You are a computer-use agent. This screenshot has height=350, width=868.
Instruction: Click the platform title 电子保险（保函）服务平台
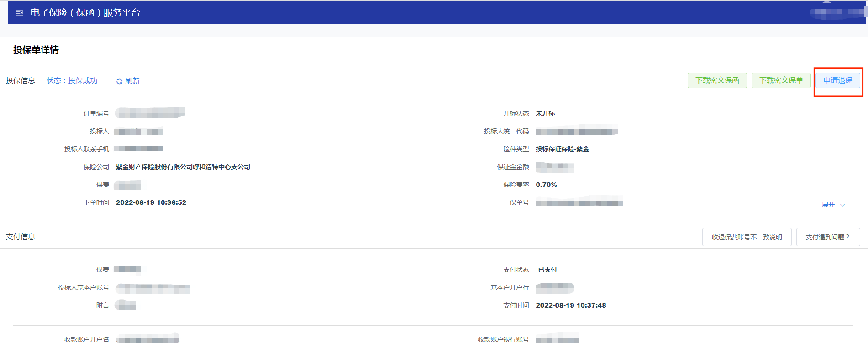coord(85,13)
